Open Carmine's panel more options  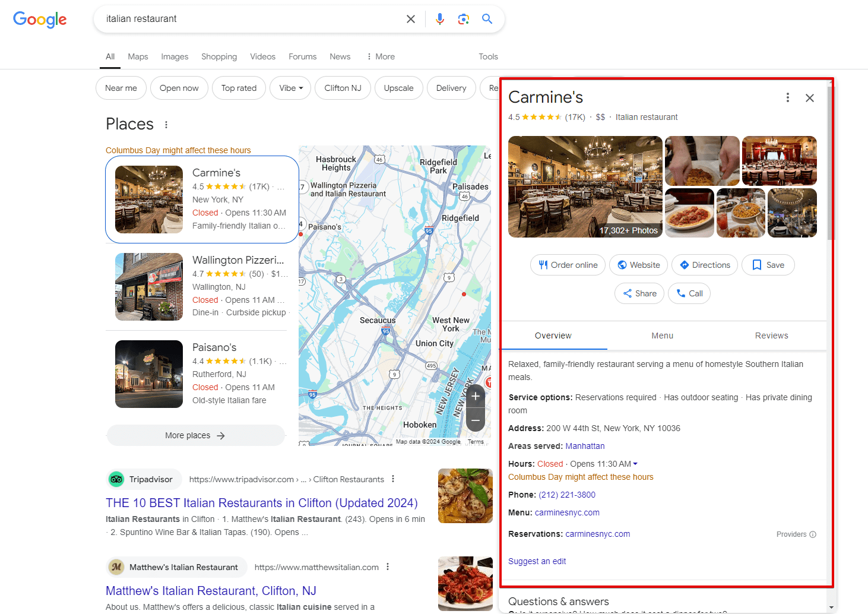point(788,97)
